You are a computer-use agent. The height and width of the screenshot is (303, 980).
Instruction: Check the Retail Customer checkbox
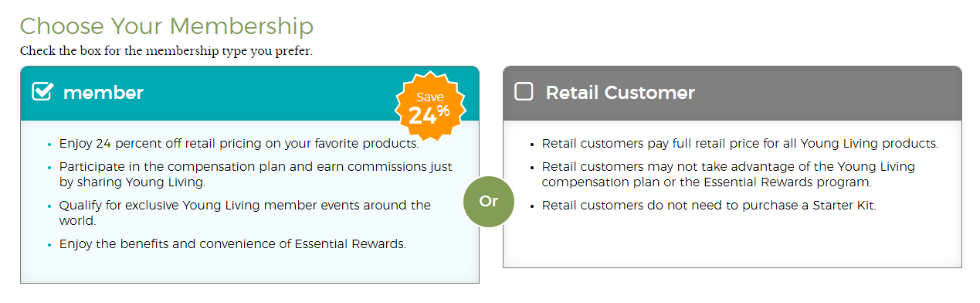(524, 92)
